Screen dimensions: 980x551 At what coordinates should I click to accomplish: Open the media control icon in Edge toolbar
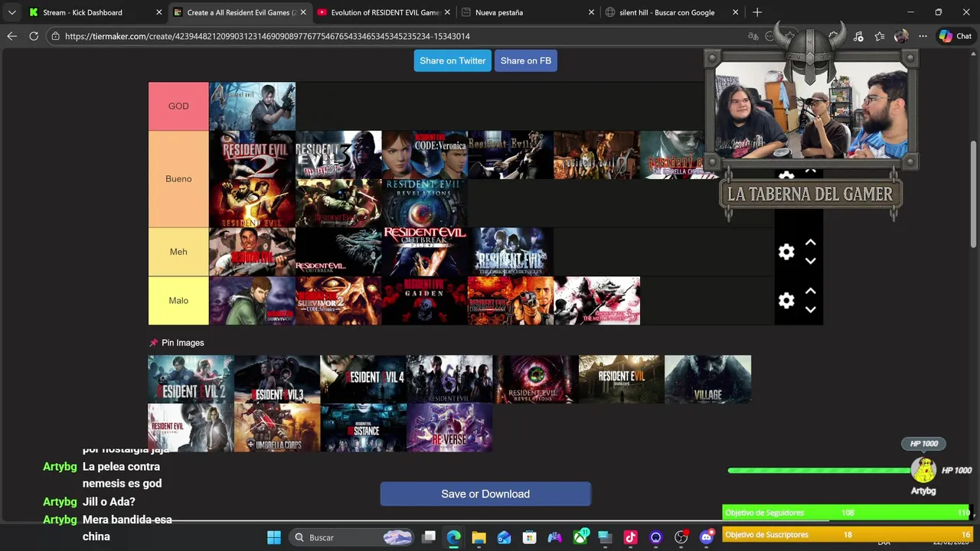tap(858, 36)
